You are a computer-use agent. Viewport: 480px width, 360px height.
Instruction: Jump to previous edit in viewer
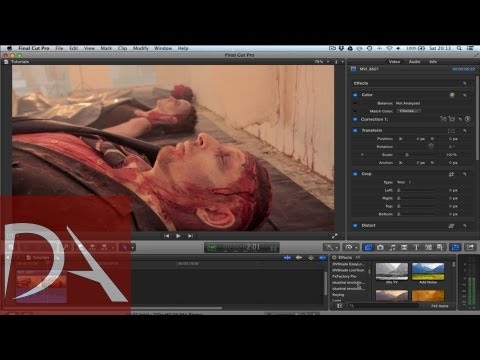click(166, 236)
